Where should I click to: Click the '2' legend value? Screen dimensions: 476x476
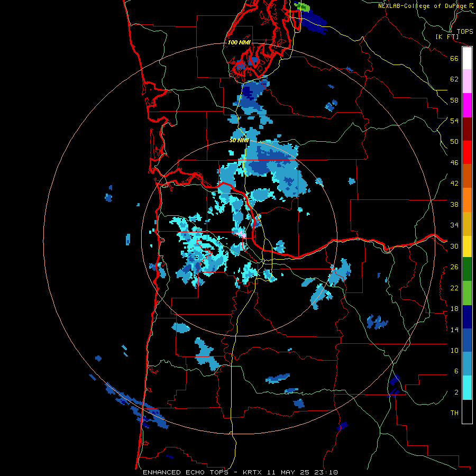point(456,392)
